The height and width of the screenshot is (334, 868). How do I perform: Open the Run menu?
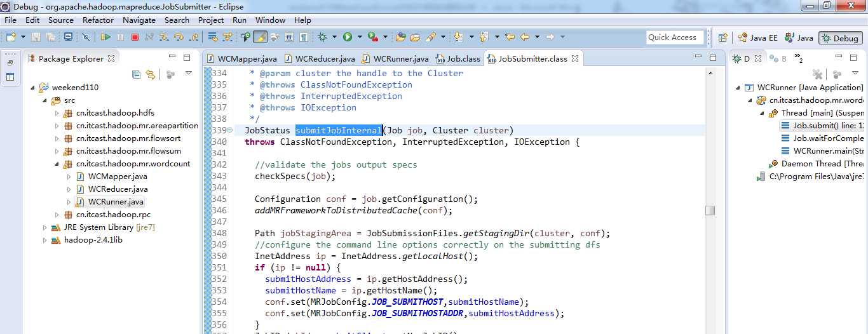[240, 20]
